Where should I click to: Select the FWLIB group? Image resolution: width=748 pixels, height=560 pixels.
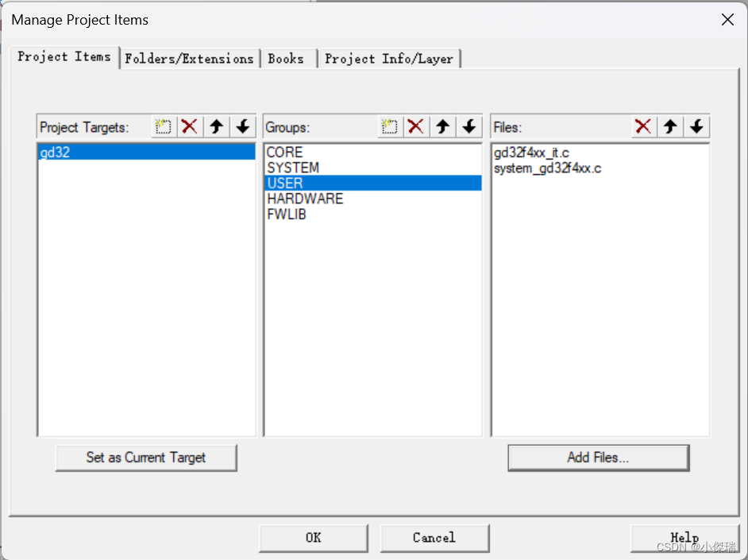372,214
